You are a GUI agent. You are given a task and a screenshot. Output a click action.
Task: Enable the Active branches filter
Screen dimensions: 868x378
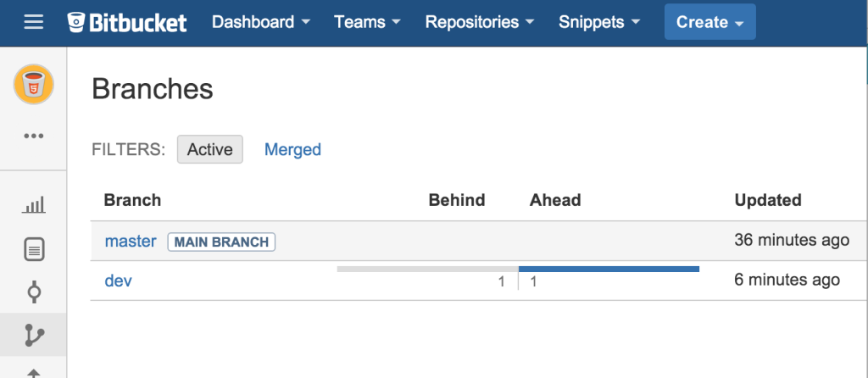209,149
